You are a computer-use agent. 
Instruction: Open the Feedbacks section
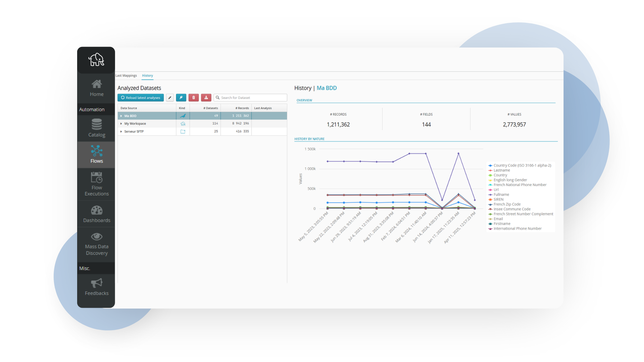click(97, 287)
